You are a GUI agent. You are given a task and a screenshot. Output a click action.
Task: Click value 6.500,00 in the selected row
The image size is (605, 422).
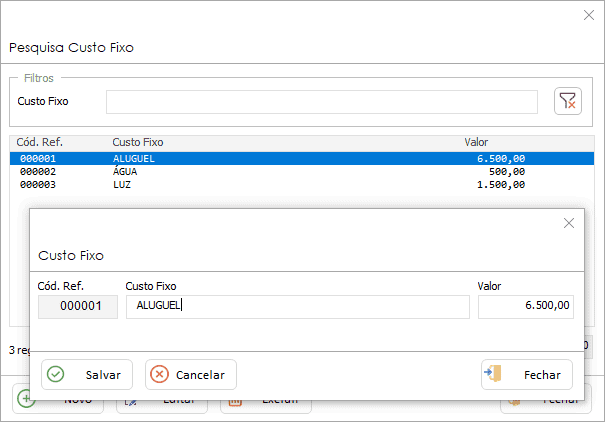(501, 159)
